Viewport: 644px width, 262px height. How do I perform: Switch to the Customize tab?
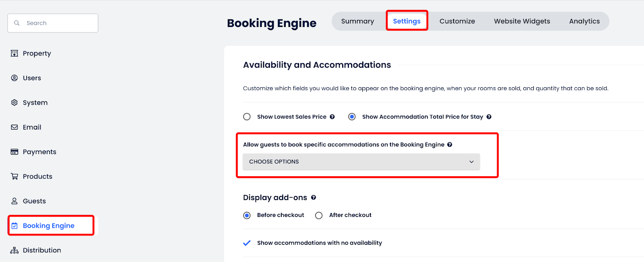click(457, 21)
